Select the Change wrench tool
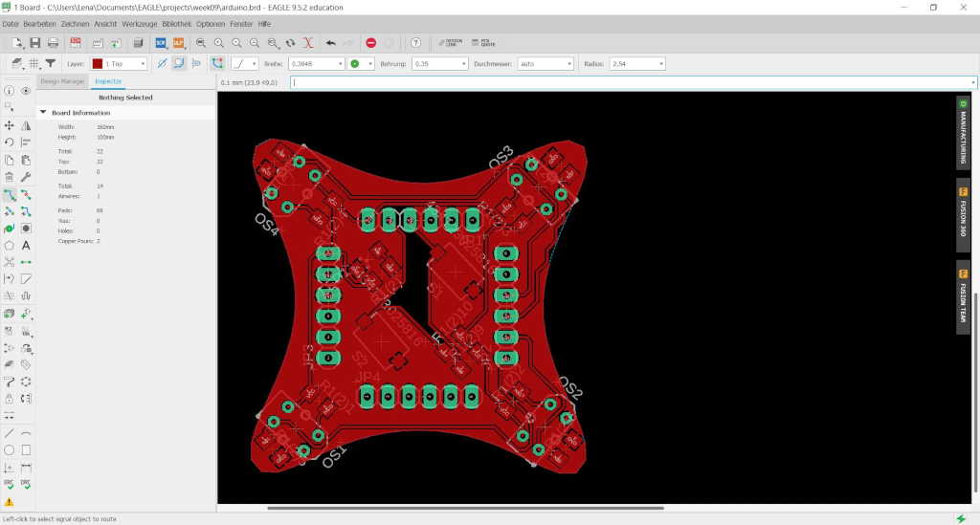This screenshot has width=980, height=525. coord(26,177)
